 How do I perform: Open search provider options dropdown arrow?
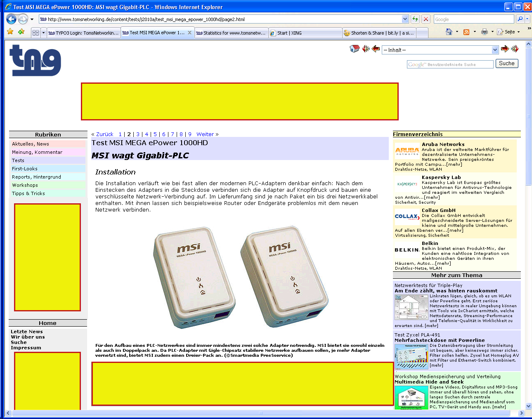click(x=527, y=19)
